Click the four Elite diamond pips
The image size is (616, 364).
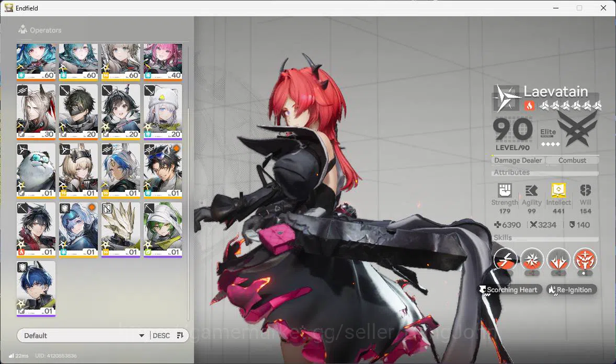(551, 144)
